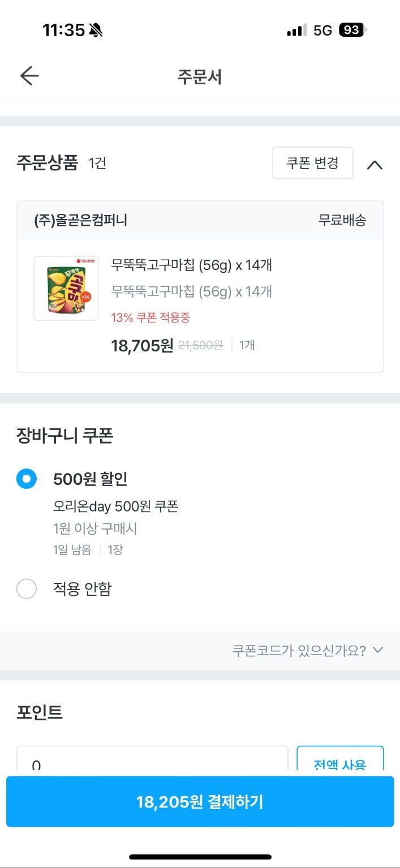This screenshot has height=868, width=400.
Task: Tap the 무뚝뚝고구마칩 (56g) x 14개 product title
Action: (192, 265)
